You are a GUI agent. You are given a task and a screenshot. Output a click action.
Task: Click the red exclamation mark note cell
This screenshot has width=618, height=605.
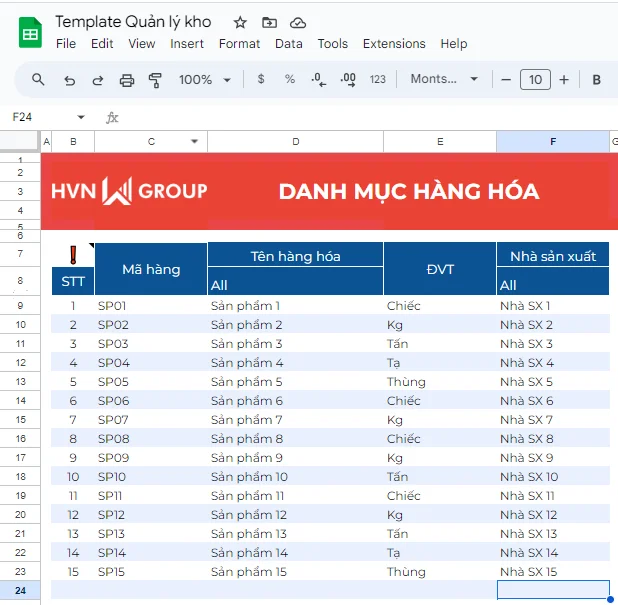(73, 255)
